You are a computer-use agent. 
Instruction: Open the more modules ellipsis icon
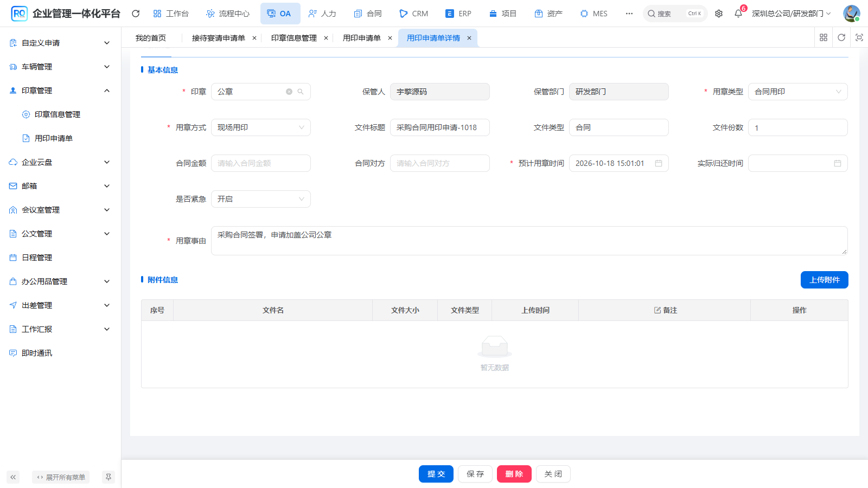629,14
